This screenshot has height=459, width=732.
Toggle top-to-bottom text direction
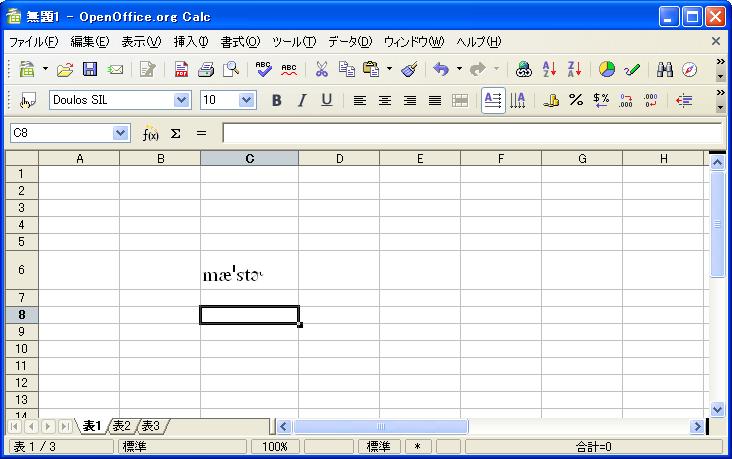(517, 100)
